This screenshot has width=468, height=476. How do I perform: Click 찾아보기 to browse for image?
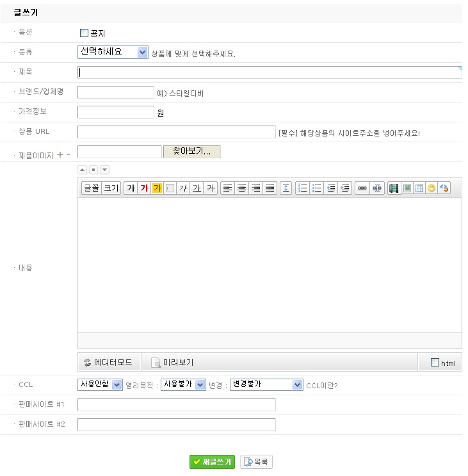(192, 152)
